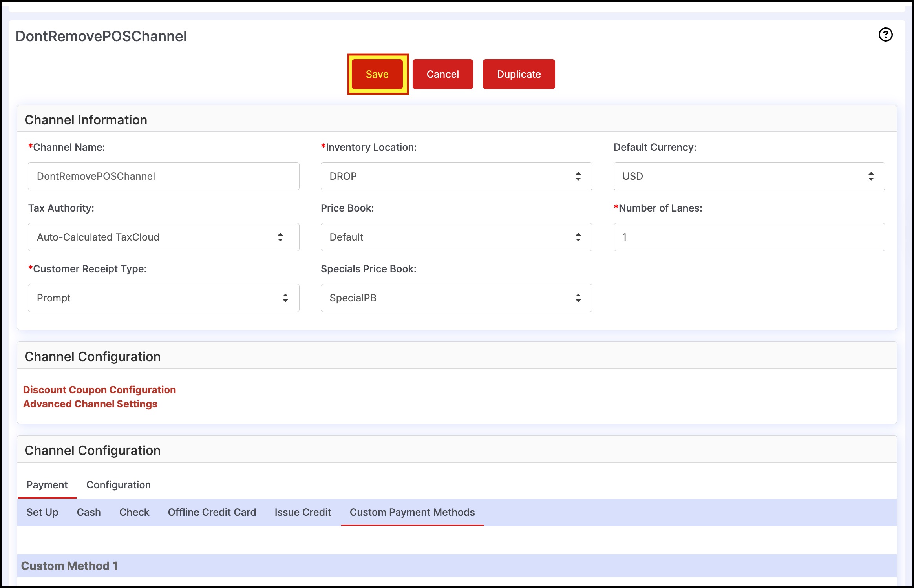Click the help question mark icon
This screenshot has width=914, height=588.
point(885,35)
